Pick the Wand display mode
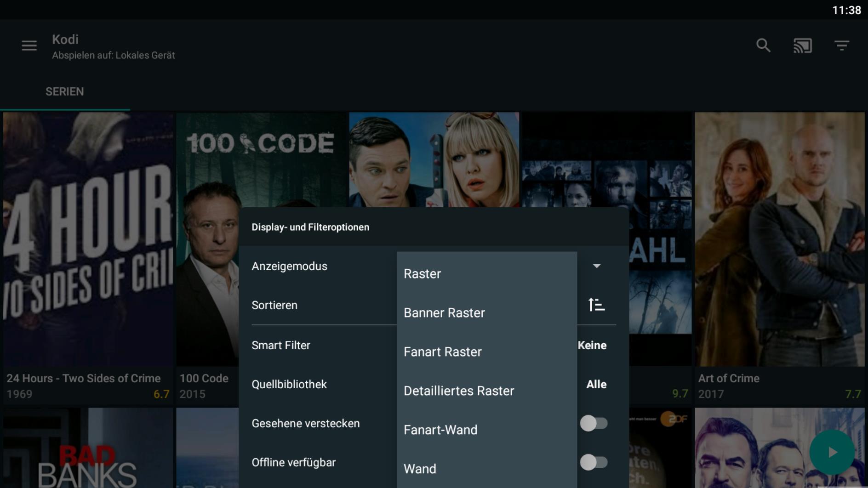The height and width of the screenshot is (488, 868). 487,469
